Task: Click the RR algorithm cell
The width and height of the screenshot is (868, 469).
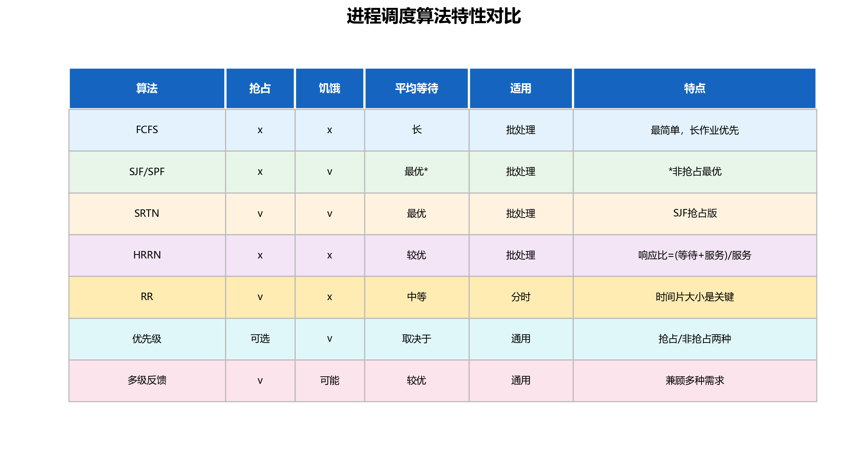Action: 147,297
